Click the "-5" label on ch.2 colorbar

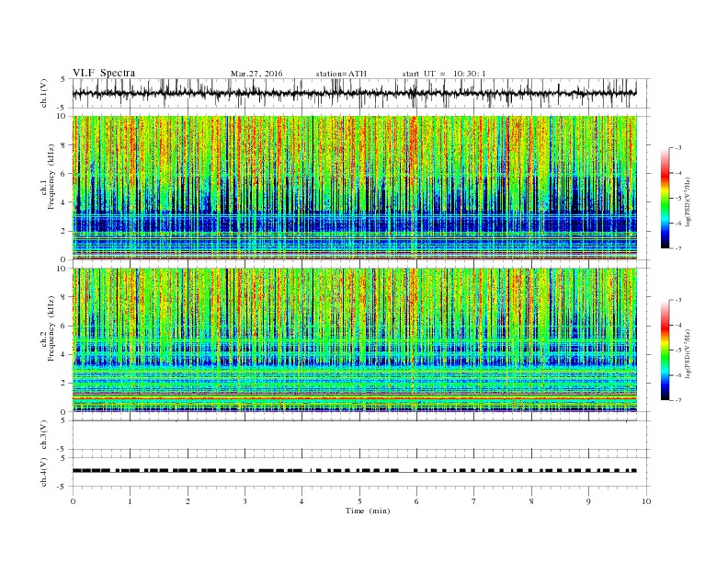678,350
